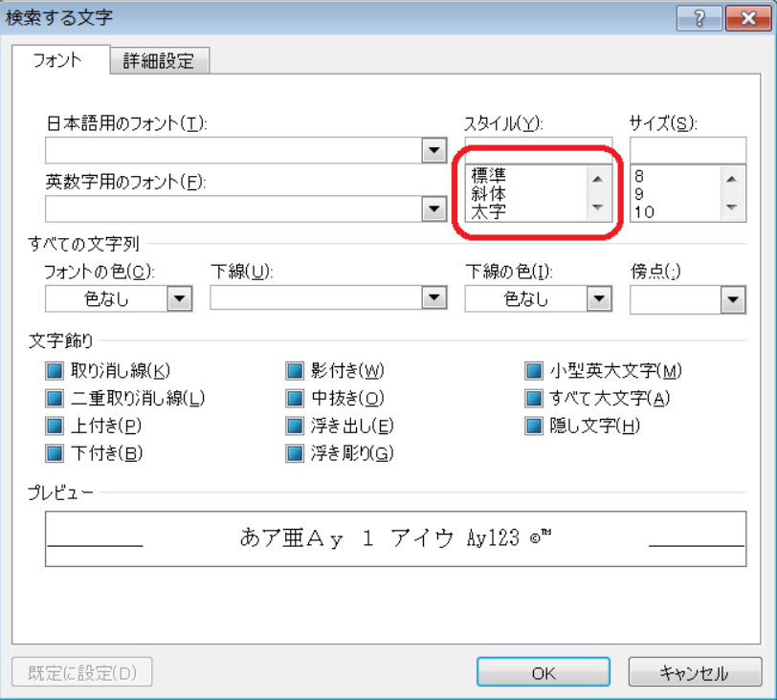
Task: Toggle the 隠し文字 checkbox
Action: [x=534, y=426]
